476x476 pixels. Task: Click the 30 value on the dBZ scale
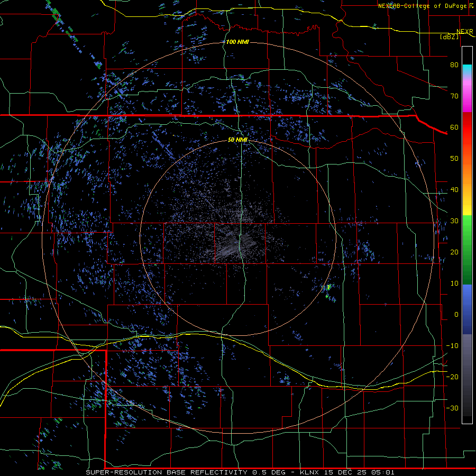[454, 221]
